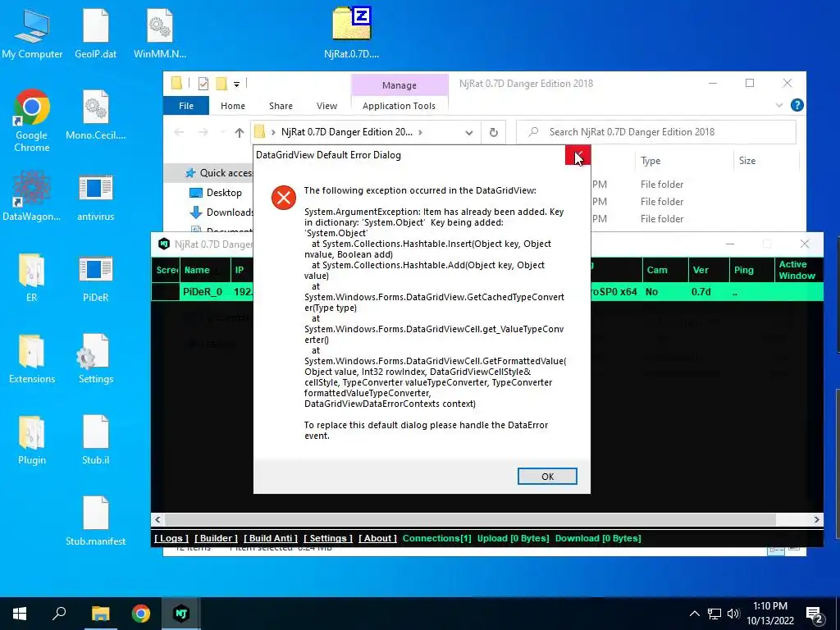Screen dimensions: 840x630
Task: Select Desktop in Explorer navigation pane
Action: coord(216,192)
